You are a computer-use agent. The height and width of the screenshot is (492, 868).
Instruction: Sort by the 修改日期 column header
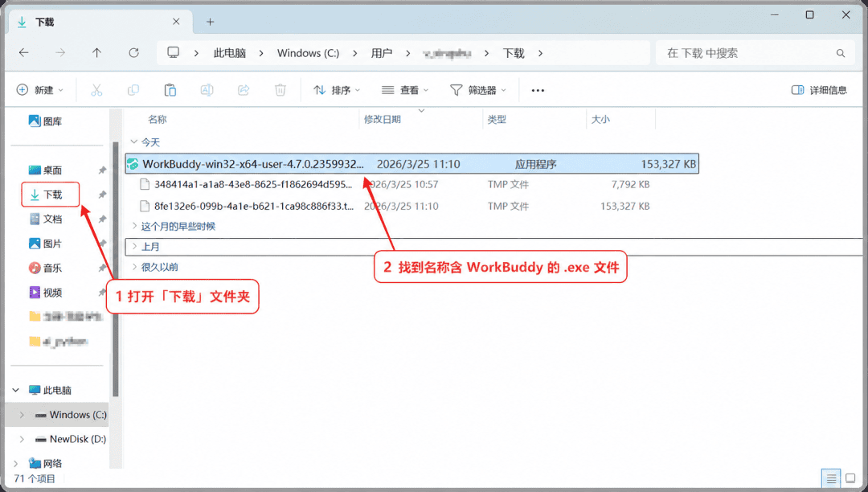pyautogui.click(x=382, y=120)
